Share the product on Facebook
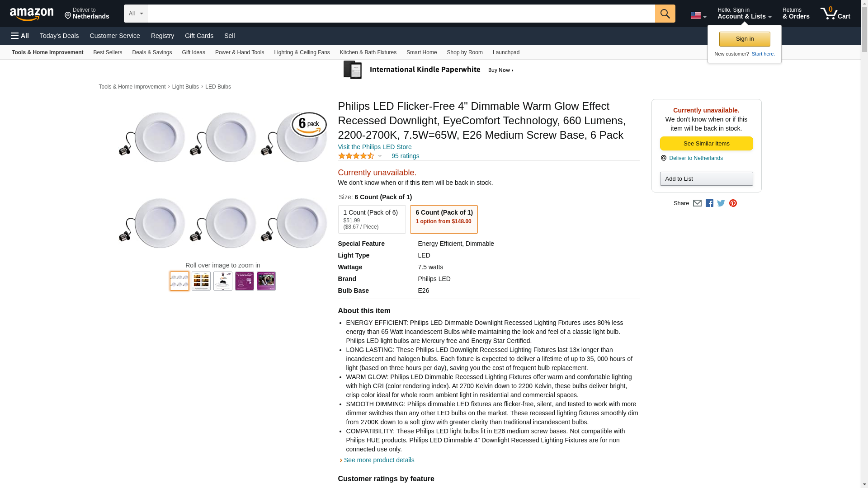Screen dimensions: 868x488 709,203
